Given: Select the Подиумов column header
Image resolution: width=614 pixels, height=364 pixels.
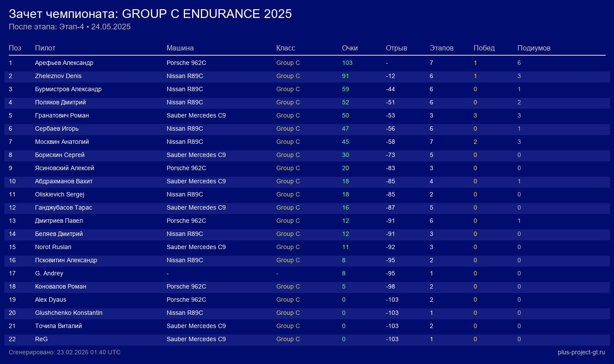Looking at the screenshot, I should [534, 48].
